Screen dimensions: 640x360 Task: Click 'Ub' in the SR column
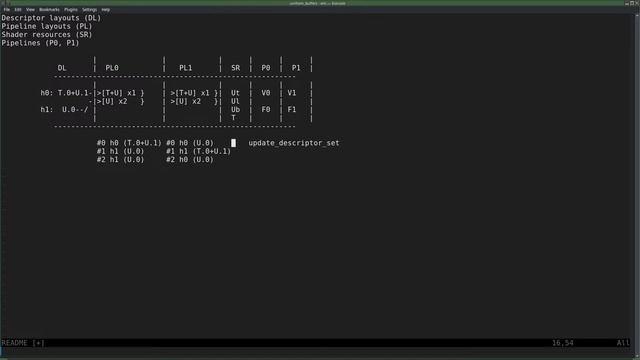[235, 109]
